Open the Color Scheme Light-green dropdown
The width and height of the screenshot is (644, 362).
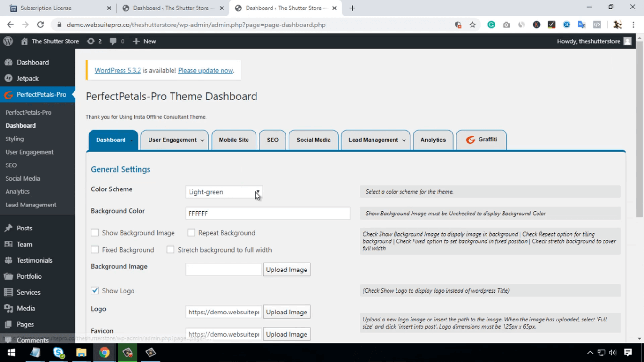pyautogui.click(x=224, y=192)
